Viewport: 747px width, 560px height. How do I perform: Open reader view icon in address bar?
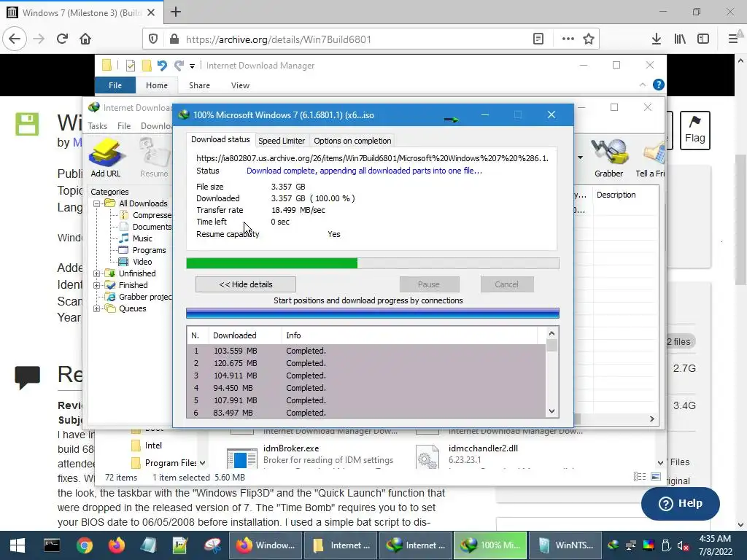[x=538, y=39]
